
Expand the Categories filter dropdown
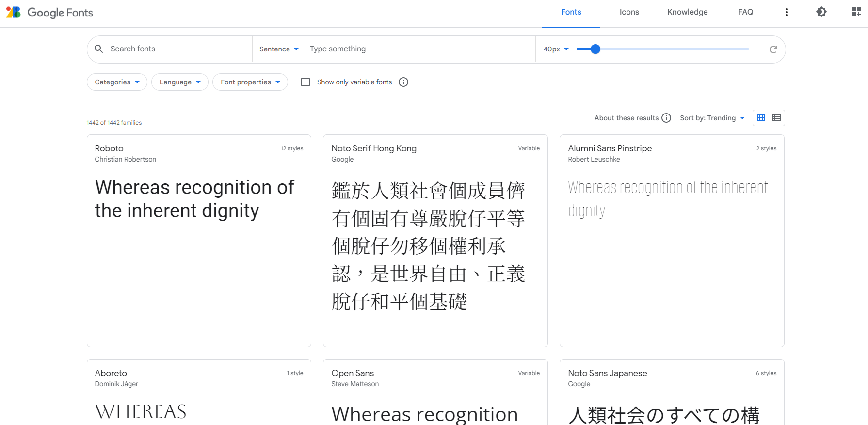click(x=117, y=82)
